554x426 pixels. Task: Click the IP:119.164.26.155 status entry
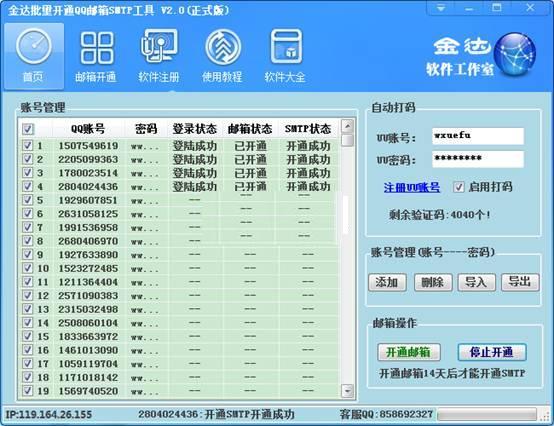tap(49, 414)
